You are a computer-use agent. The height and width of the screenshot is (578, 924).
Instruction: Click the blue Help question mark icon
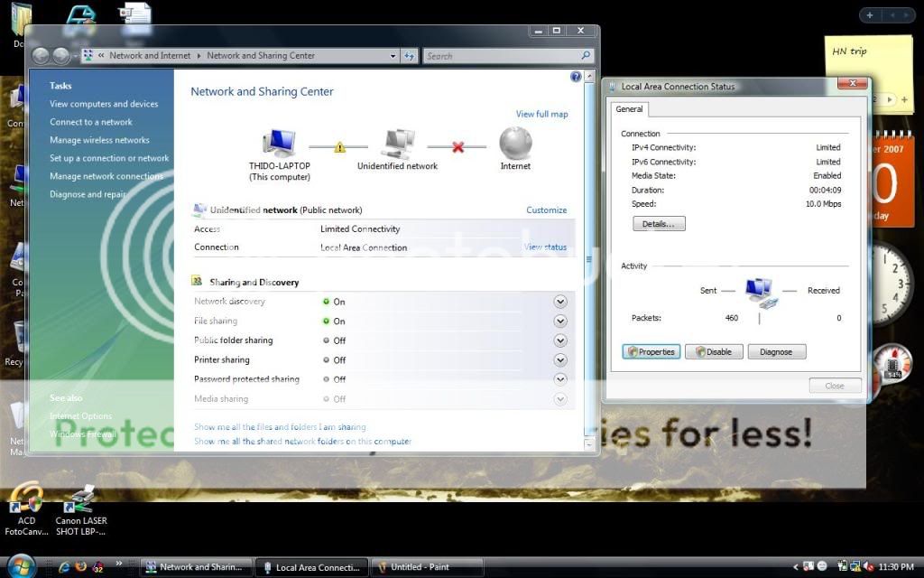(x=576, y=76)
